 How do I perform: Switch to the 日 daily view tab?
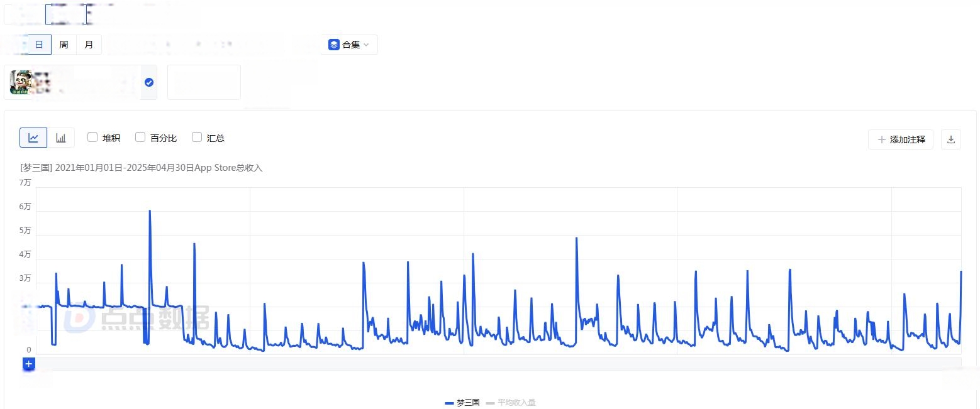coord(39,45)
